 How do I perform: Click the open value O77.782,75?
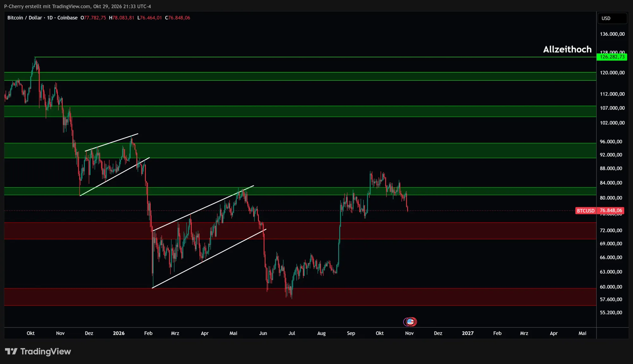point(93,18)
